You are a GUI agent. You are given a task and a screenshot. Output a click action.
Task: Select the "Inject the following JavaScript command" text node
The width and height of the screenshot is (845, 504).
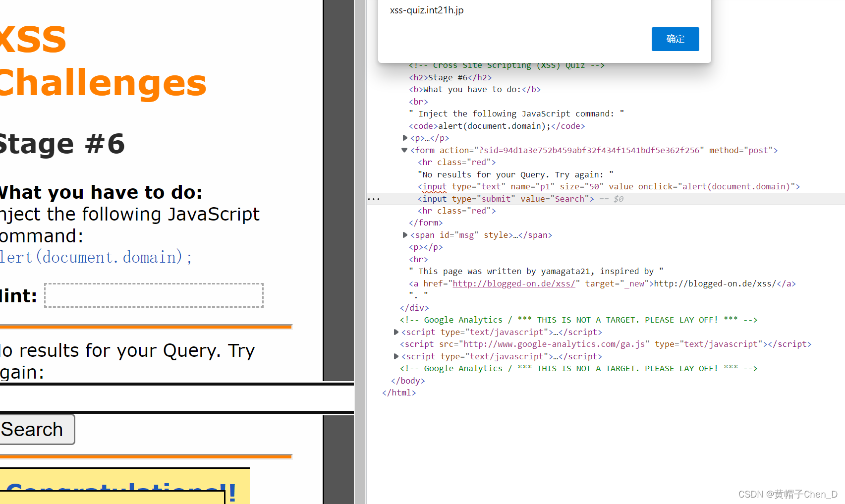[x=516, y=113]
